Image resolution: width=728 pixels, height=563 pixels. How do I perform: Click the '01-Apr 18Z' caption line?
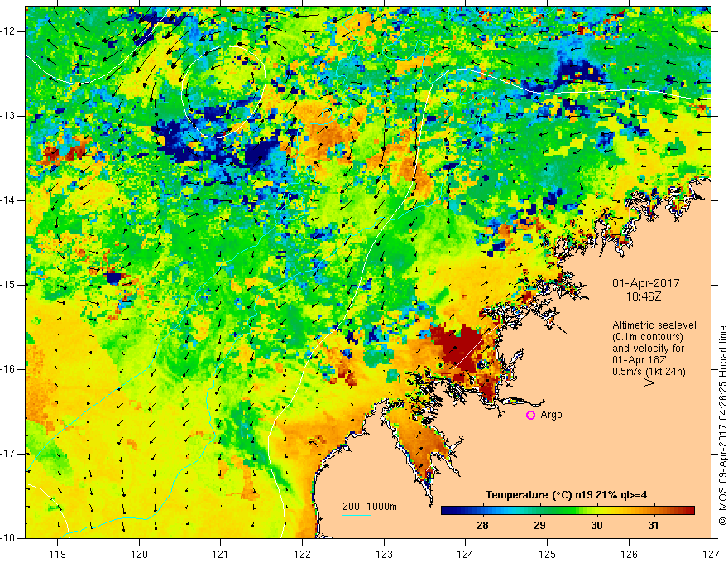[x=640, y=360]
